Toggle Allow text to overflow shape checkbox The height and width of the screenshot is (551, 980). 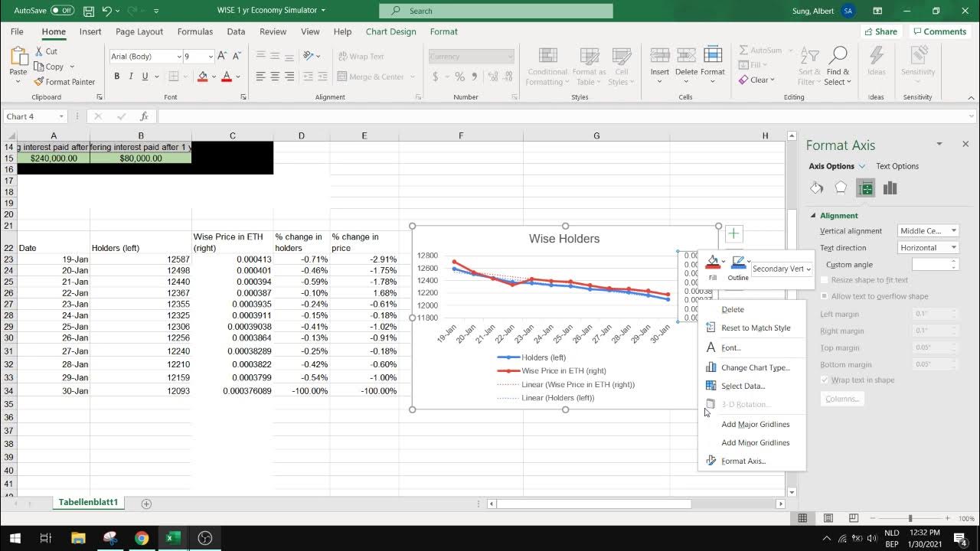825,296
